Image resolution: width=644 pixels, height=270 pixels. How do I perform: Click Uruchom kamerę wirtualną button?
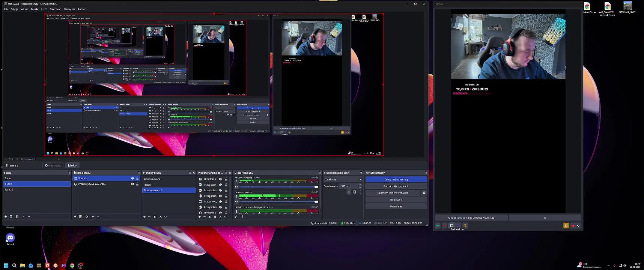pyautogui.click(x=393, y=193)
